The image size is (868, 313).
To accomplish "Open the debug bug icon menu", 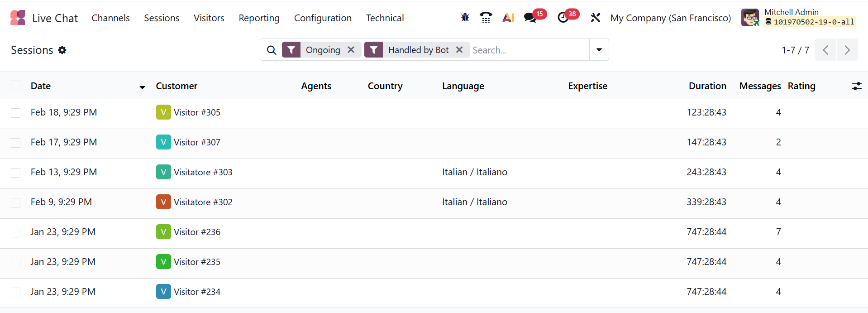I will [x=465, y=18].
